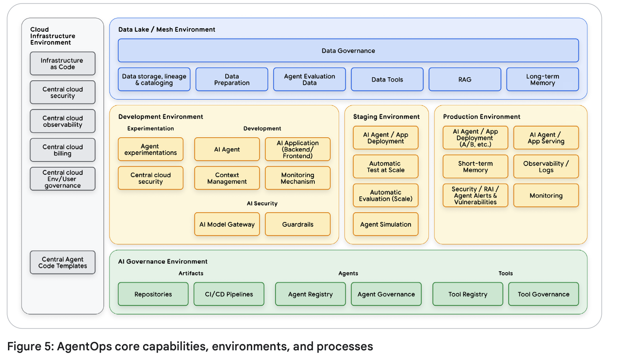Click the Production Environment heading
Viewport: 623px width, 364px height.
[482, 117]
